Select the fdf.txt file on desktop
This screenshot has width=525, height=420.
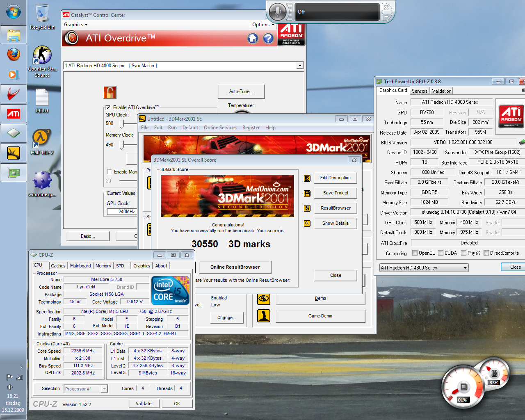click(42, 101)
